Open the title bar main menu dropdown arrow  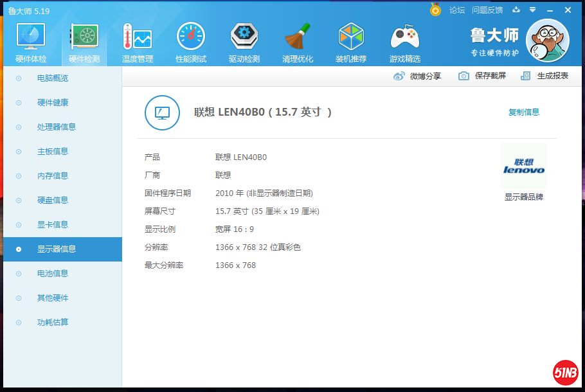(532, 10)
